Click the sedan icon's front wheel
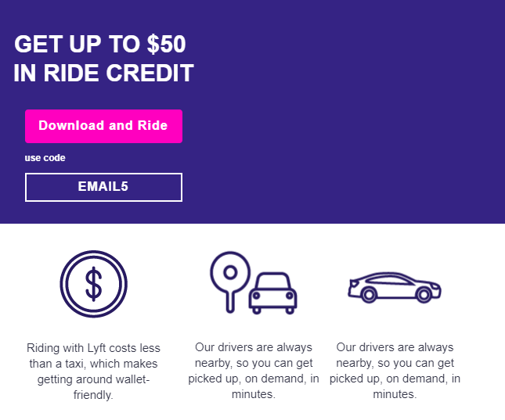This screenshot has width=505, height=420. pos(424,295)
